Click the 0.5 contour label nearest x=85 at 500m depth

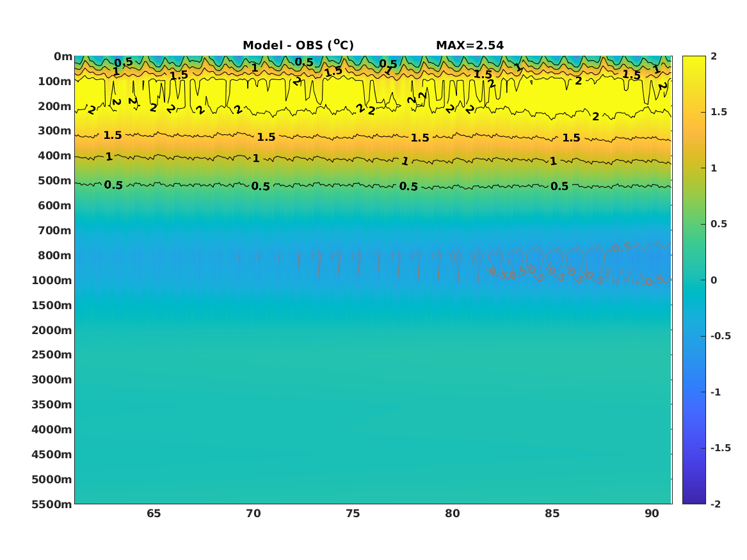click(559, 186)
